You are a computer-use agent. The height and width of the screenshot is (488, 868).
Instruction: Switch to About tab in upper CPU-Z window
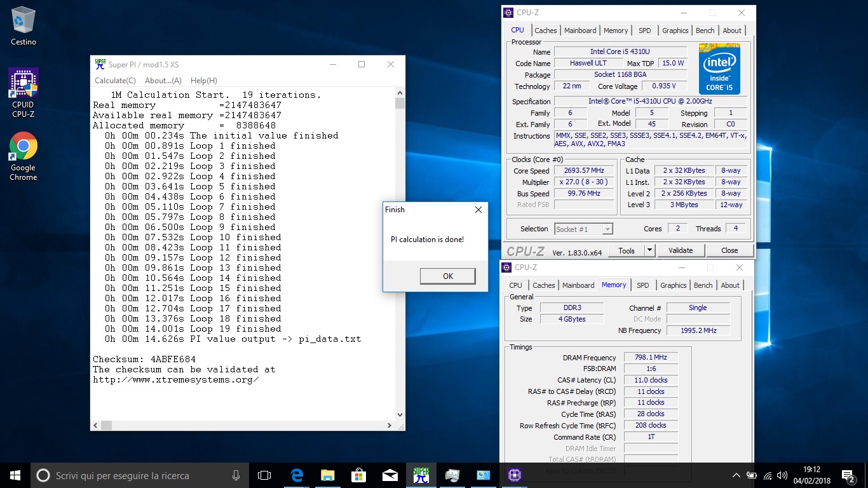[732, 30]
